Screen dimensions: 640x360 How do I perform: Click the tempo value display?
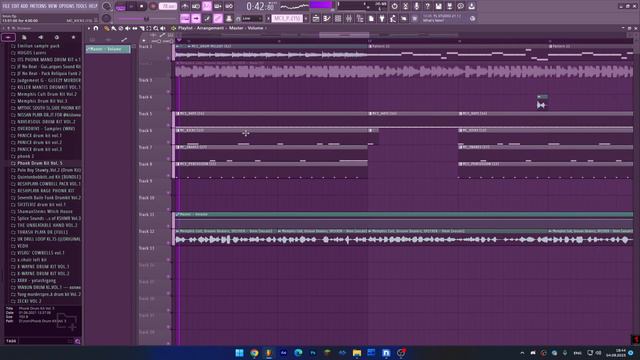(x=168, y=7)
